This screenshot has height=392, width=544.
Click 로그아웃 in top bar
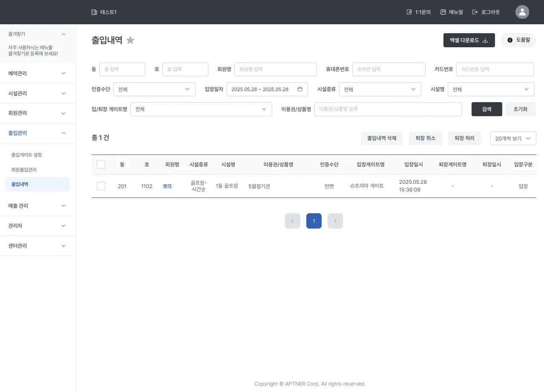coord(486,12)
